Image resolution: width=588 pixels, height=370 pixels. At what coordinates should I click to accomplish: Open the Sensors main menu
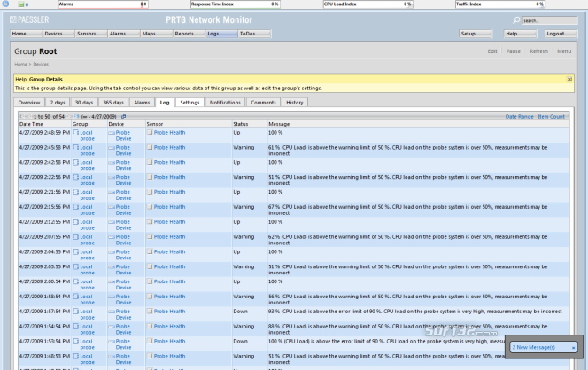click(91, 34)
